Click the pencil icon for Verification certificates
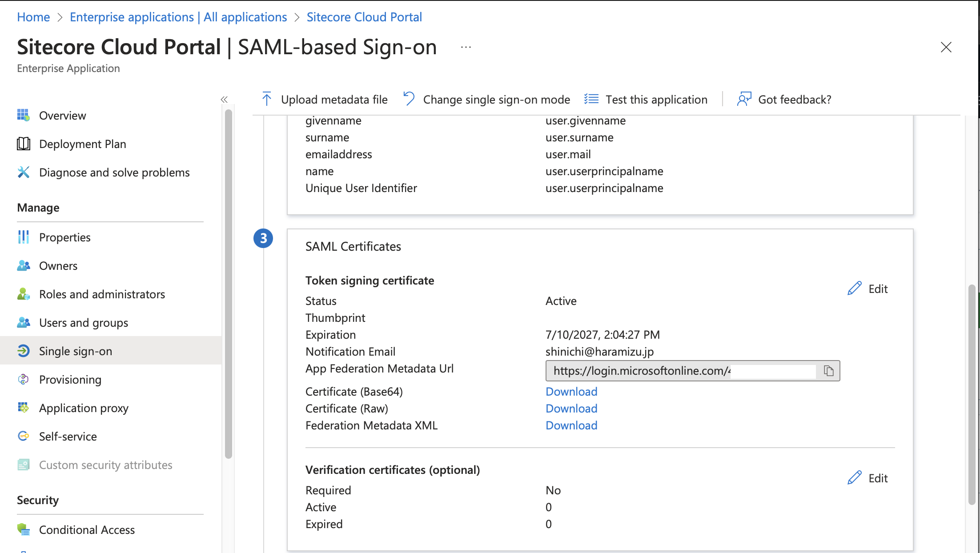Image resolution: width=980 pixels, height=553 pixels. 855,478
